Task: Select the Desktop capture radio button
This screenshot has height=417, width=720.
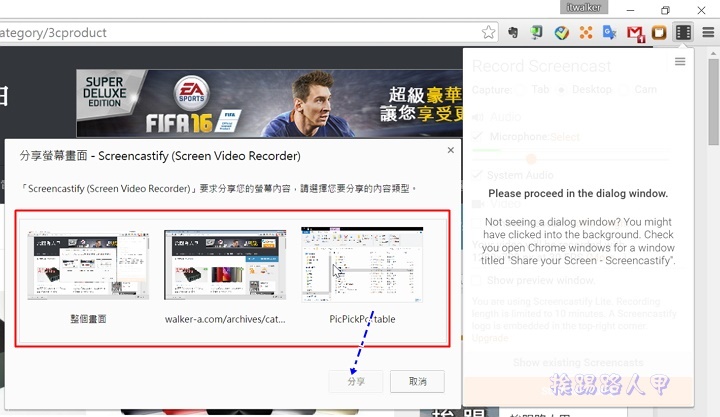Action: (x=561, y=90)
